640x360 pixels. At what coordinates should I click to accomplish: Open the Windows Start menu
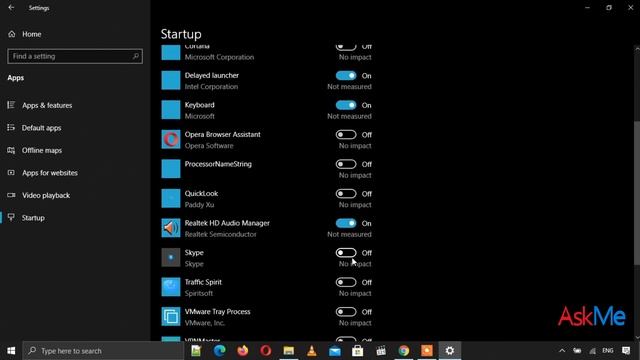point(11,351)
